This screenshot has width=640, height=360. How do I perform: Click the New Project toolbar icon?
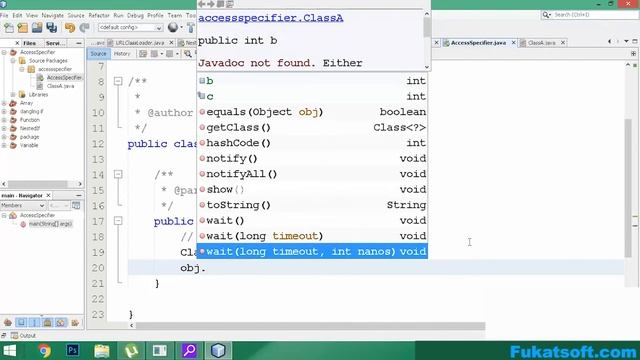[23, 28]
